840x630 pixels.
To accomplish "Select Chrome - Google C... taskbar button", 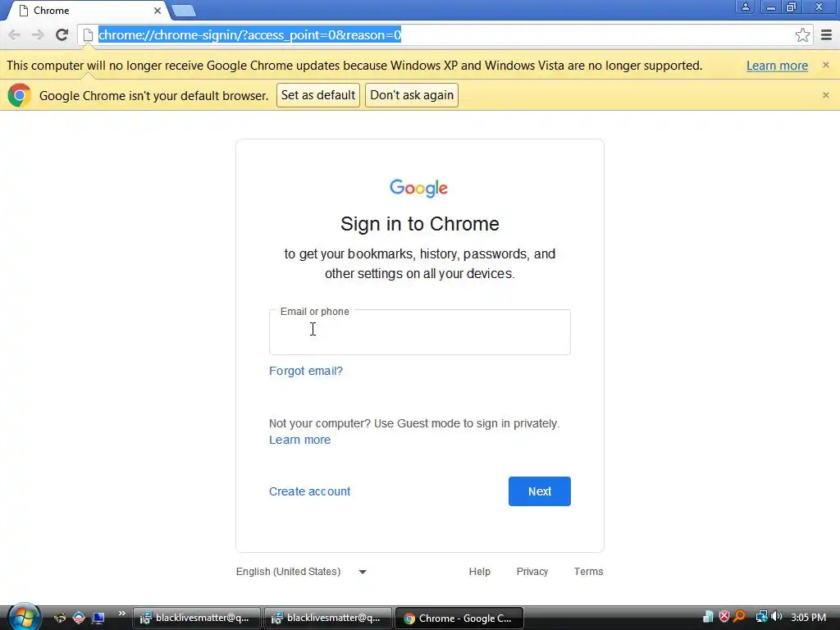I will pos(459,619).
